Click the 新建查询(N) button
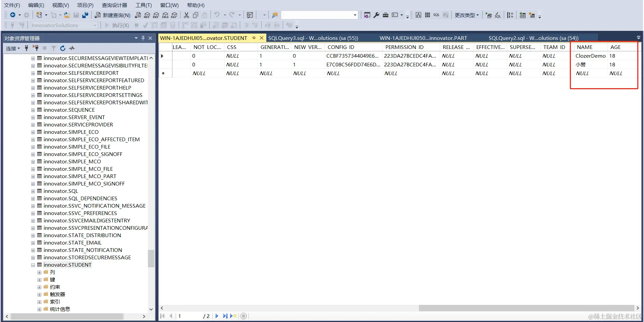 pos(113,15)
